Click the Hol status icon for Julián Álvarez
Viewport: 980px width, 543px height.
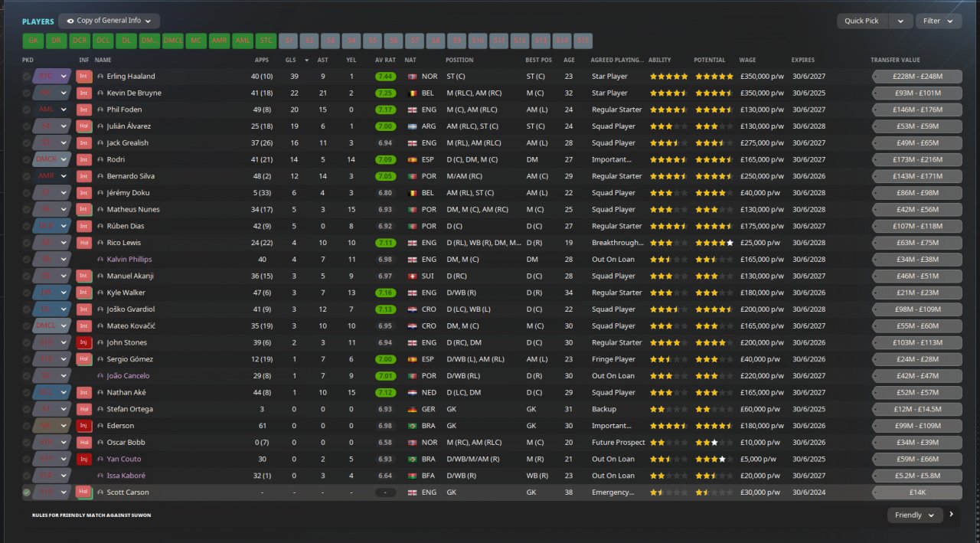84,126
